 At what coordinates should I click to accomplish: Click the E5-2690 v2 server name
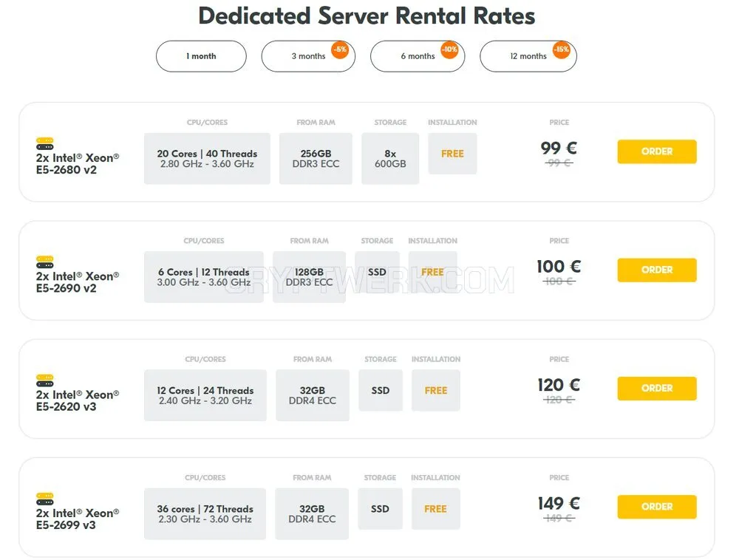(x=78, y=282)
